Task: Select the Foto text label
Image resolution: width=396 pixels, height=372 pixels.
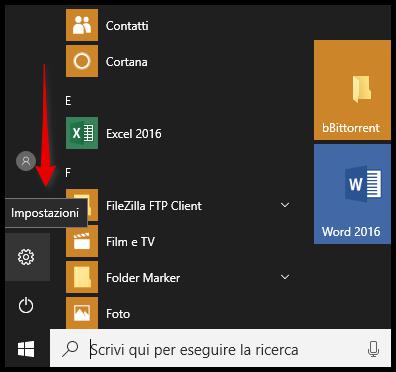Action: pos(118,314)
